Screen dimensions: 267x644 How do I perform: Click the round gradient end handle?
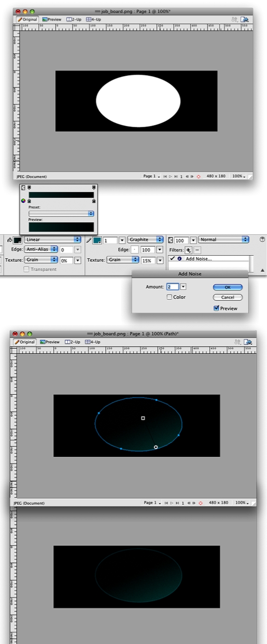tap(156, 447)
